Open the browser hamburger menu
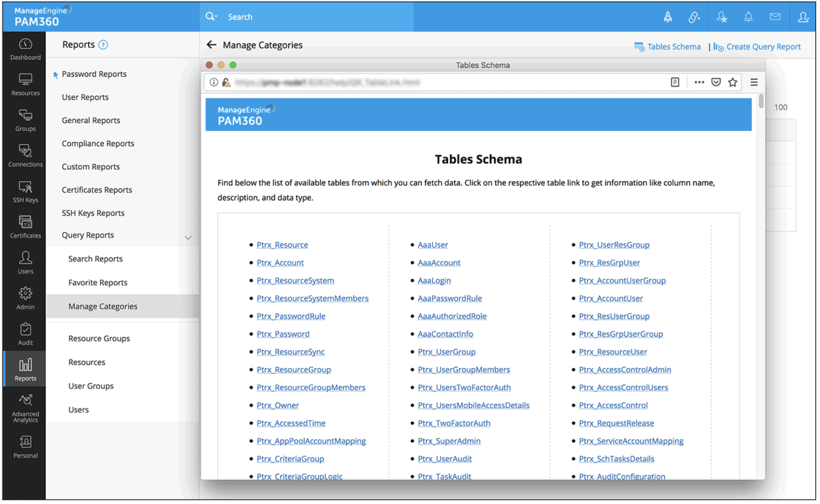 click(x=754, y=83)
